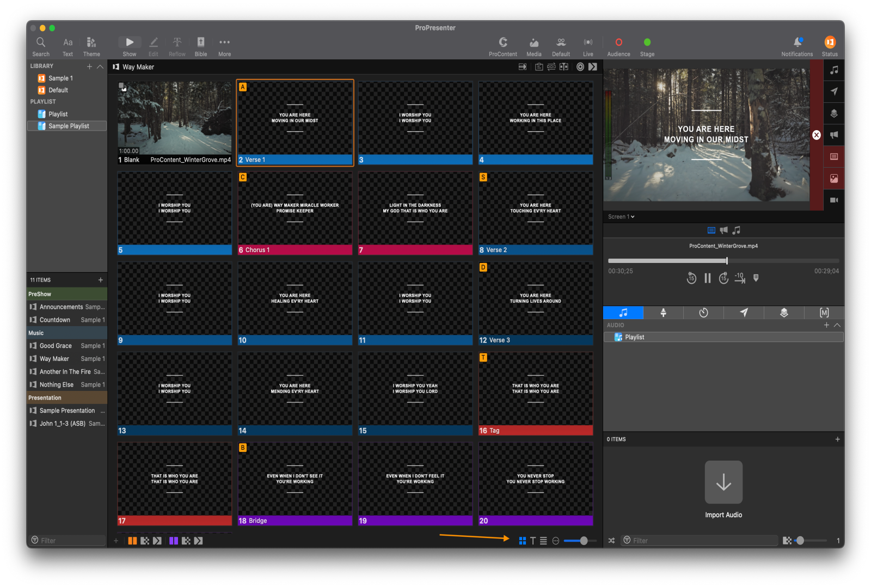This screenshot has width=871, height=588.
Task: Open the Screen 1 dropdown
Action: (621, 217)
